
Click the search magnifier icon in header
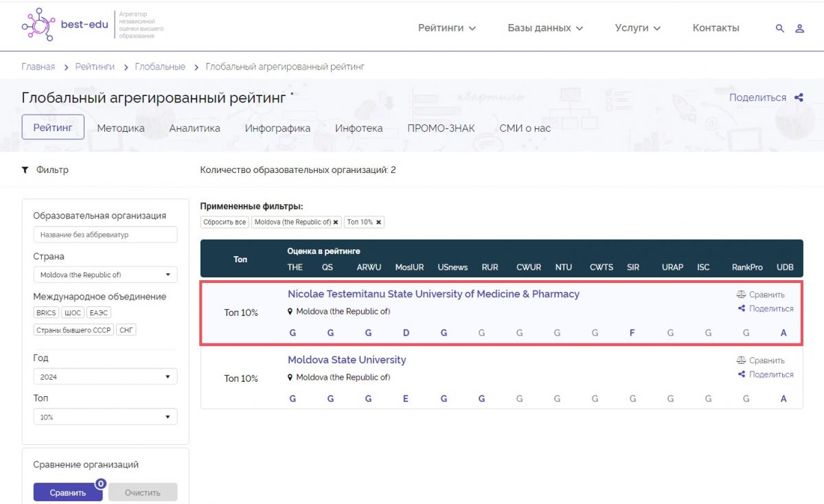pos(779,28)
